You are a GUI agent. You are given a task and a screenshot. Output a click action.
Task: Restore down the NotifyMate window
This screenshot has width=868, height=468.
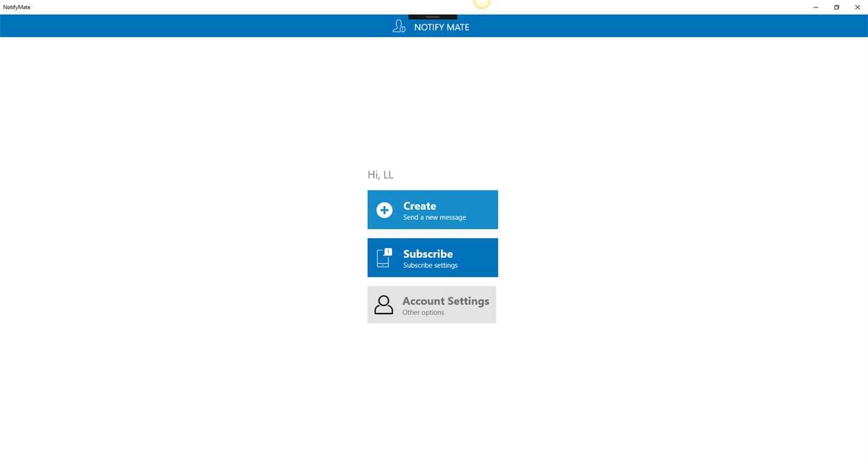(x=836, y=7)
